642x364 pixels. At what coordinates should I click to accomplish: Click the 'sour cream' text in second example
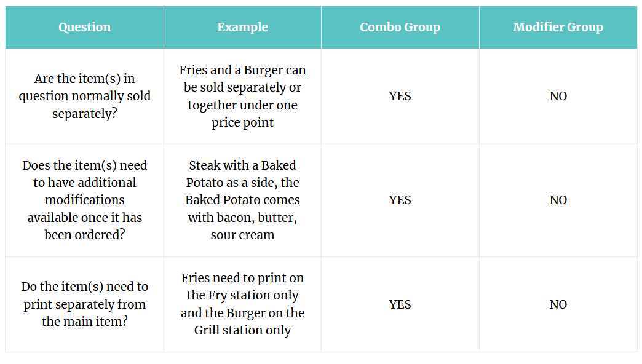242,235
